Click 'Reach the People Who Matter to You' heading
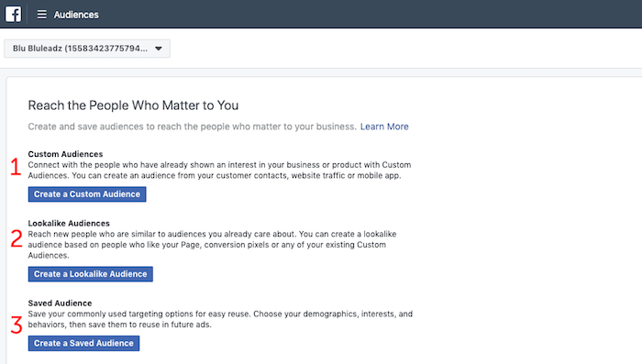642x364 pixels. pyautogui.click(x=133, y=105)
